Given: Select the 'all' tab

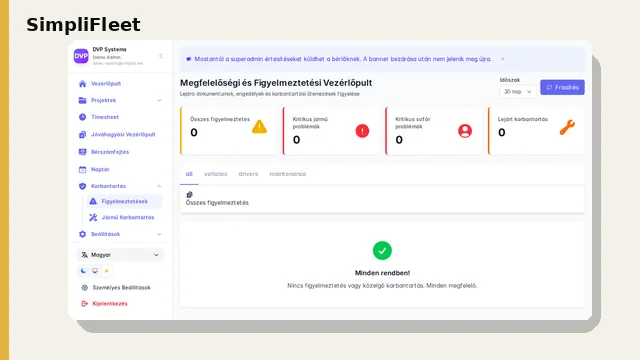Looking at the screenshot, I should (x=189, y=174).
